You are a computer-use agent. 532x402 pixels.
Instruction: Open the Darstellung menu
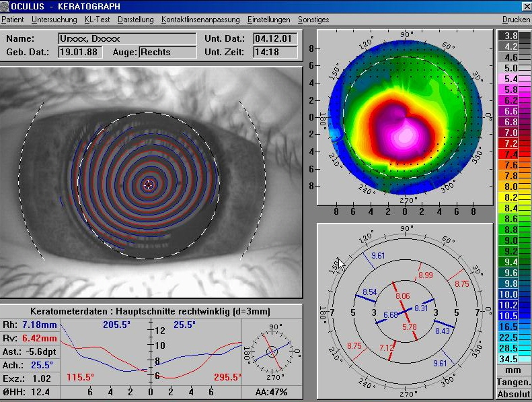click(136, 20)
